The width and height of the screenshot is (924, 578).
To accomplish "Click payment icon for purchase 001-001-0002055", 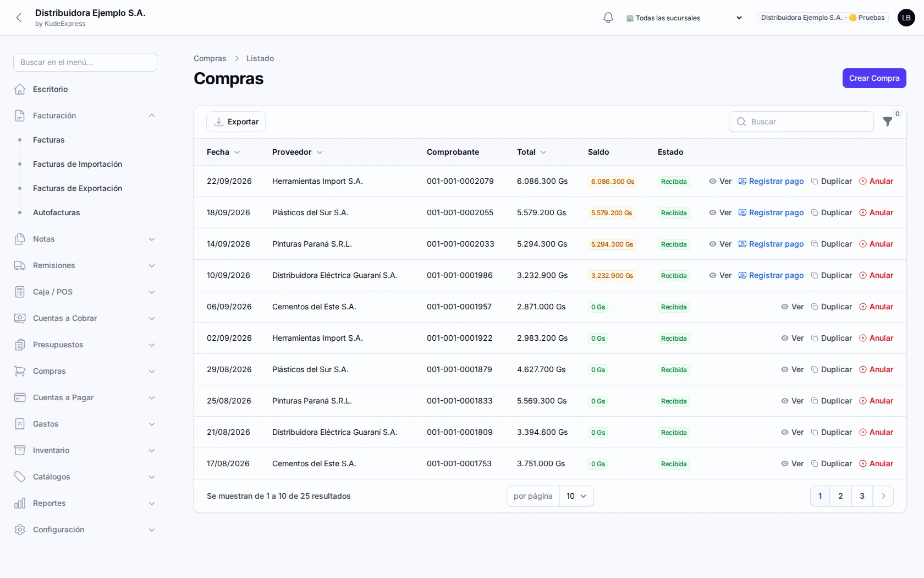I will pos(742,212).
